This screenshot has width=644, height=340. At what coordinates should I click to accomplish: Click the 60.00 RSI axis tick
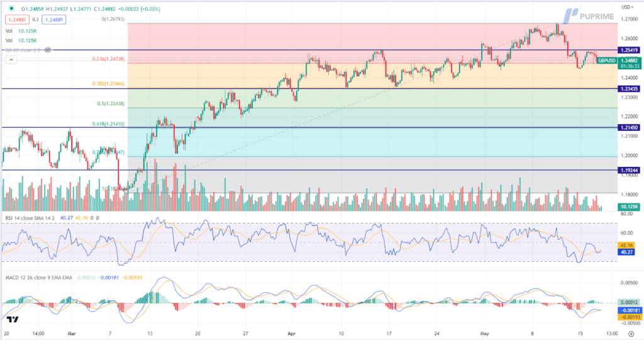(x=627, y=233)
